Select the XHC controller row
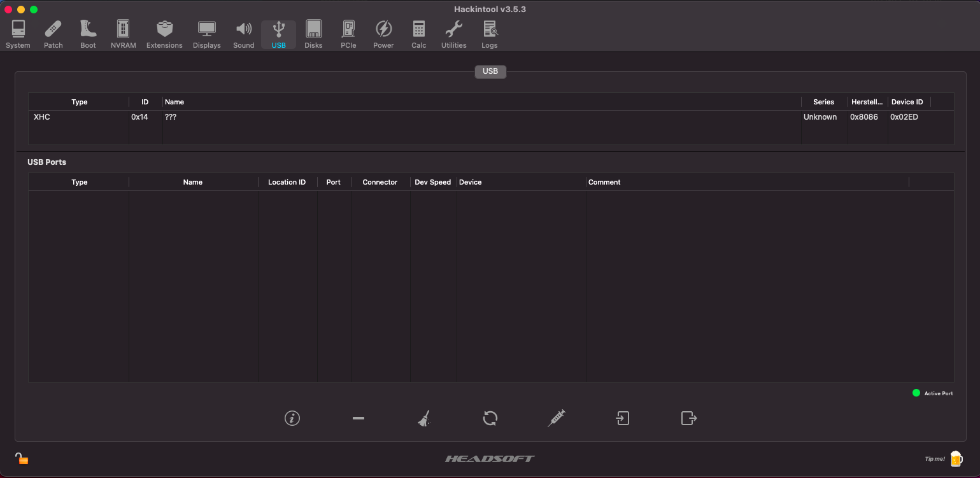The width and height of the screenshot is (980, 478). pyautogui.click(x=491, y=117)
